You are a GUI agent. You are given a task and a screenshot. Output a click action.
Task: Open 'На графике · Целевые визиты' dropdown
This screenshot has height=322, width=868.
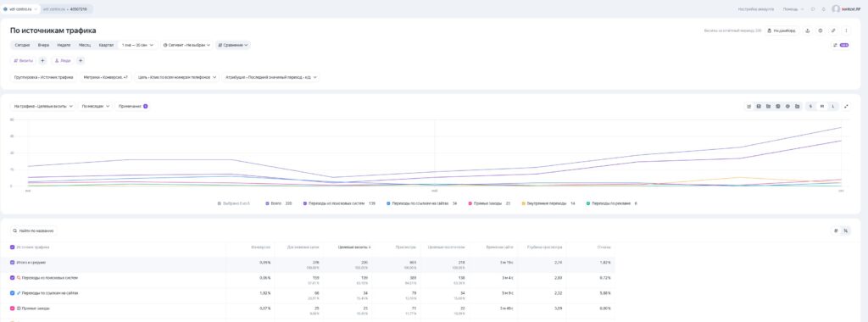(x=44, y=106)
